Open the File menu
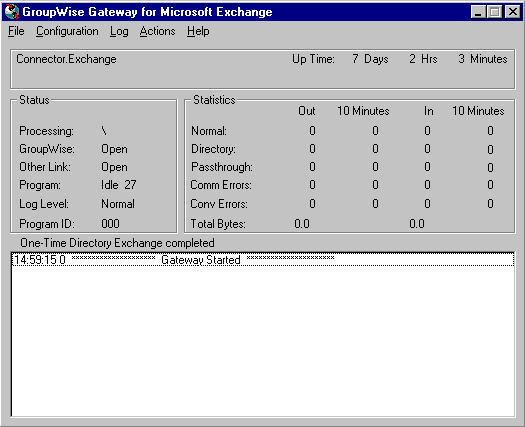The width and height of the screenshot is (525, 427). (16, 31)
